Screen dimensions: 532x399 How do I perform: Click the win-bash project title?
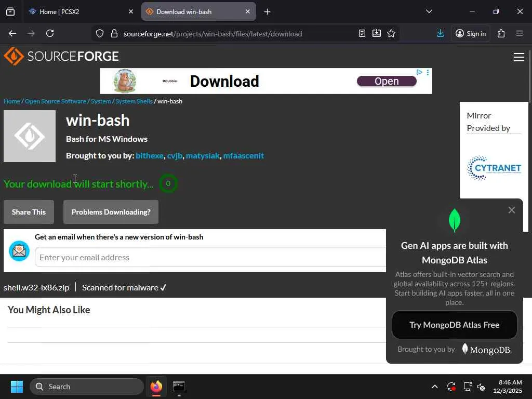[98, 121]
